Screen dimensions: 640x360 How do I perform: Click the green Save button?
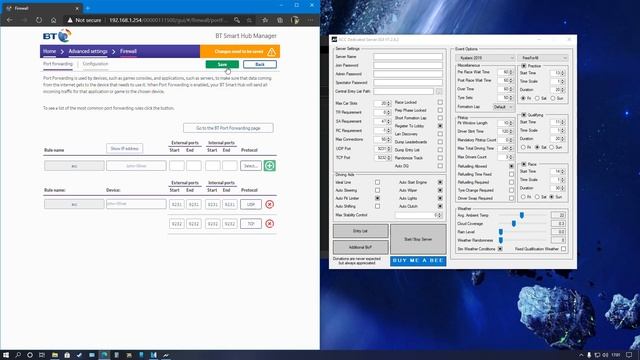click(222, 64)
